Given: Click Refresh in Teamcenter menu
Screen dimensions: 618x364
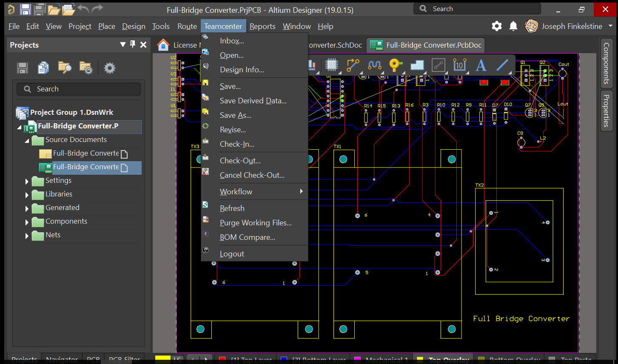Looking at the screenshot, I should click(x=254, y=208).
